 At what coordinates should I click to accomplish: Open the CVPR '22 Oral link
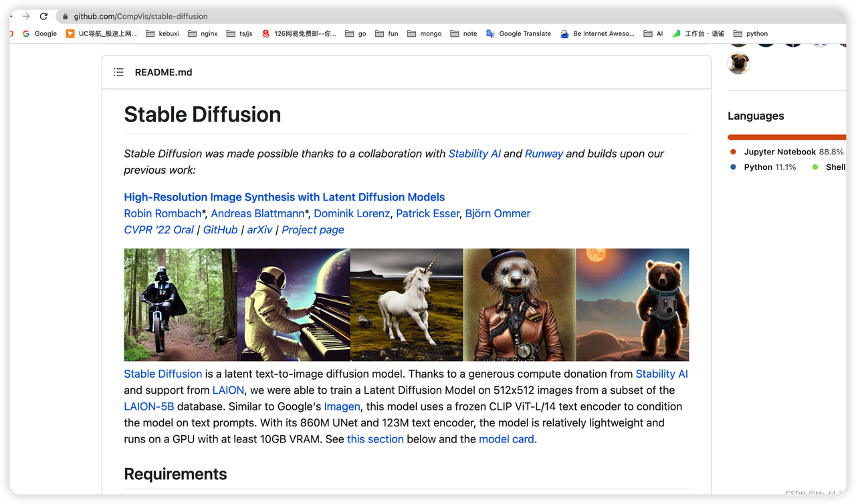pyautogui.click(x=158, y=230)
